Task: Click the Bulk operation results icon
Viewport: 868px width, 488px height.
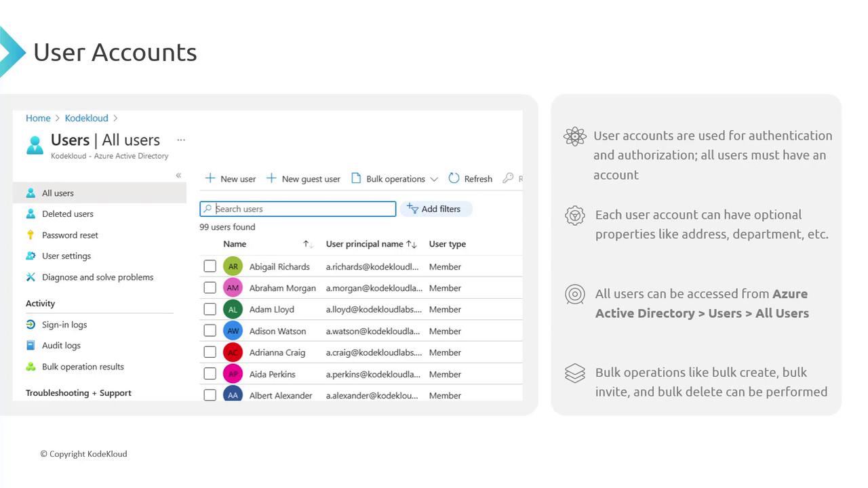Action: point(31,367)
